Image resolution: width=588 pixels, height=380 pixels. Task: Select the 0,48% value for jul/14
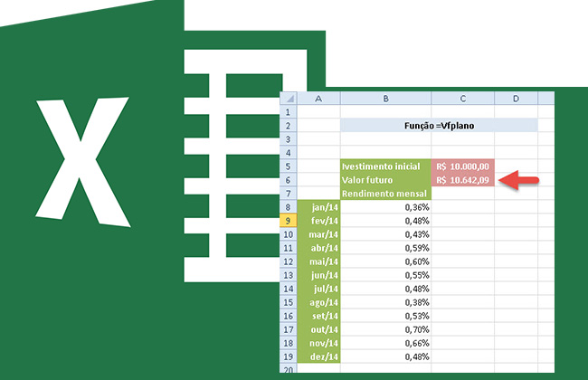point(386,288)
